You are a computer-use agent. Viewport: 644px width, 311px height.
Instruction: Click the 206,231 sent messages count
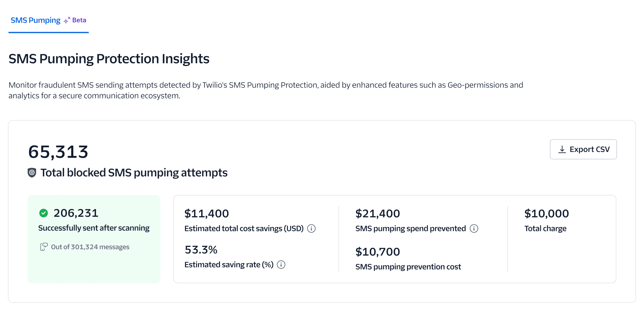coord(76,213)
